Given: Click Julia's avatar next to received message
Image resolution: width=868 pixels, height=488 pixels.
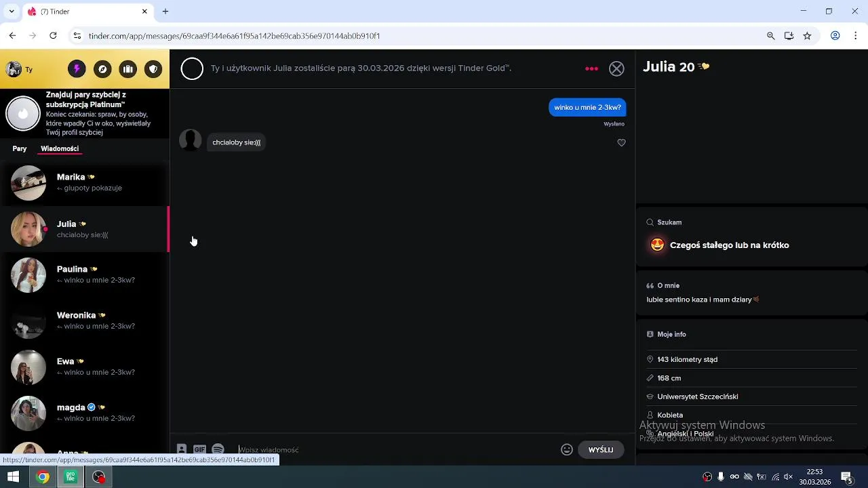Looking at the screenshot, I should [x=191, y=140].
